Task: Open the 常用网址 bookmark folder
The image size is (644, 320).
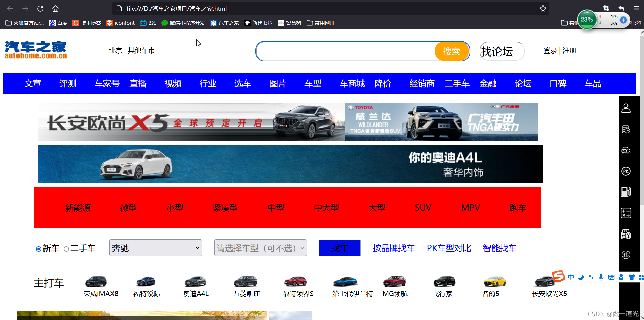Action: point(321,23)
